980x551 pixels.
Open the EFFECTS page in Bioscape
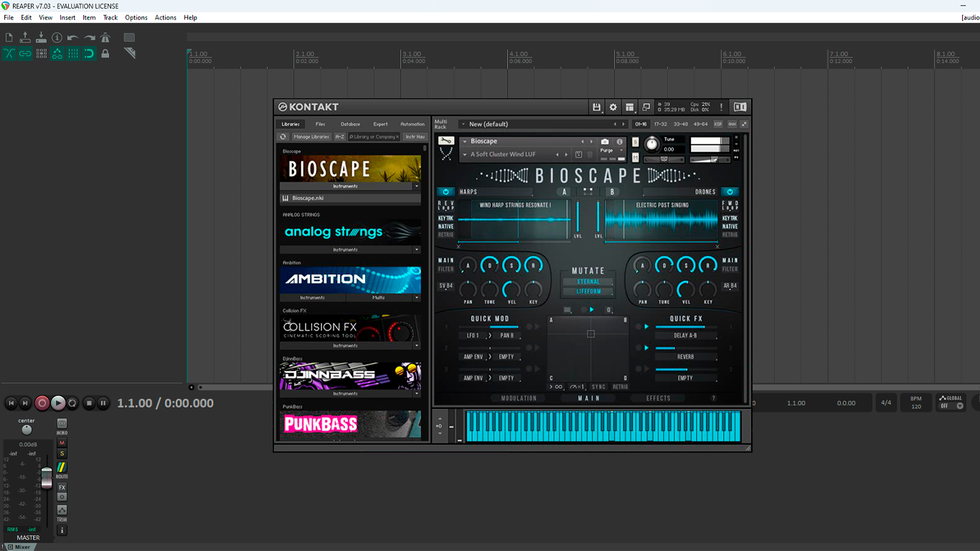[x=658, y=398]
